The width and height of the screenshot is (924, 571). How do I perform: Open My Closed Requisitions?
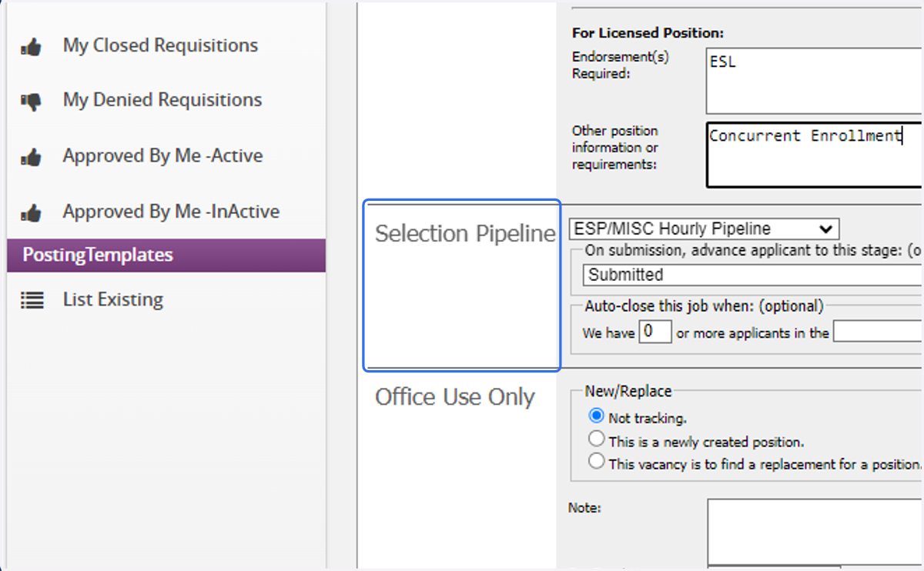point(160,45)
